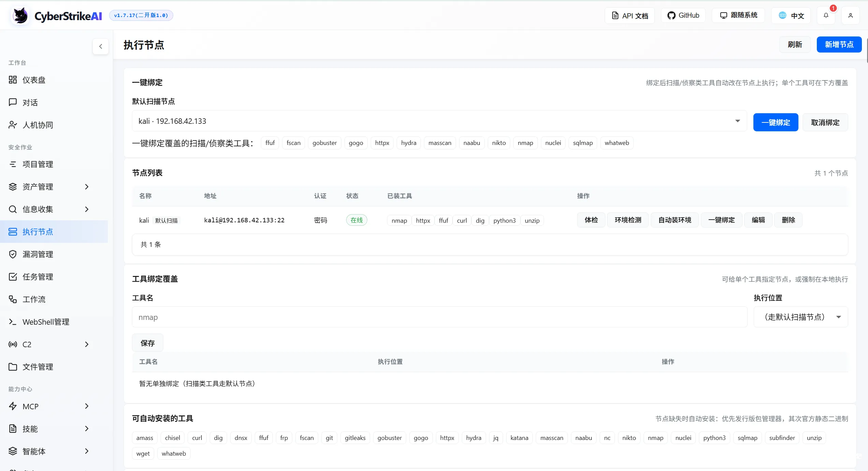Viewport: 868px width, 471px height.
Task: Click the blue 一键绑定 button beside node selector
Action: pos(776,122)
